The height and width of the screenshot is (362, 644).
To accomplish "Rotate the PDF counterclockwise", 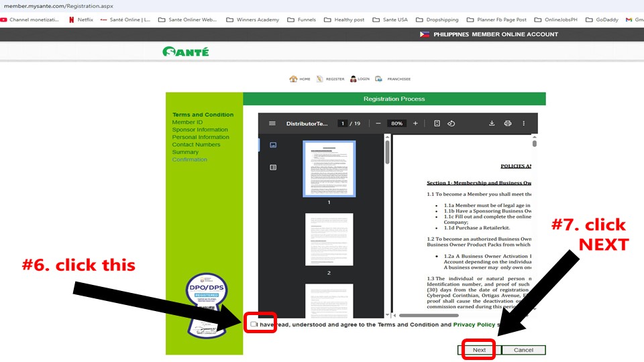I will point(451,123).
